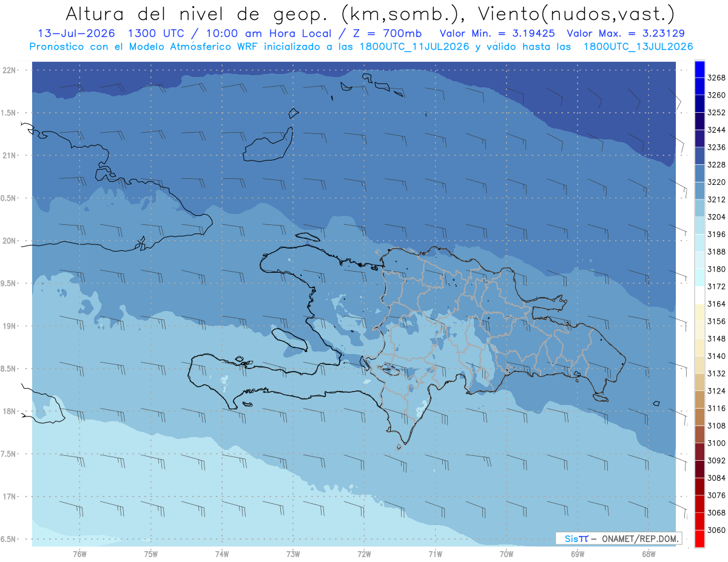Click the time '1300 UTC'

158,33
